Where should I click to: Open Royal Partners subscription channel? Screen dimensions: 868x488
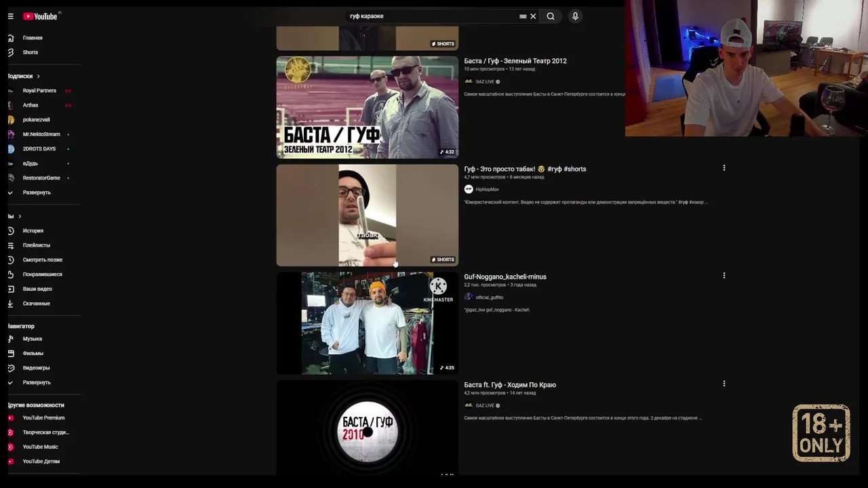click(39, 91)
